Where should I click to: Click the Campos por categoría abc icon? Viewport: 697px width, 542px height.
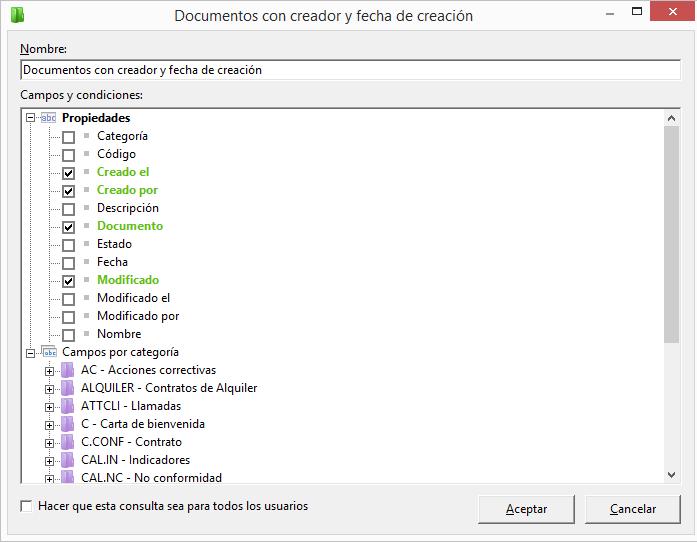pyautogui.click(x=49, y=352)
